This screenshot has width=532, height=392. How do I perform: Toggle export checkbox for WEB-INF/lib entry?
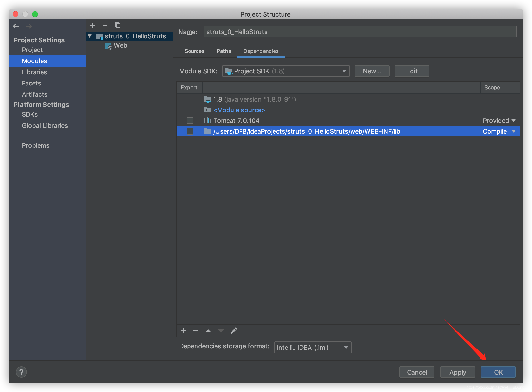(189, 131)
